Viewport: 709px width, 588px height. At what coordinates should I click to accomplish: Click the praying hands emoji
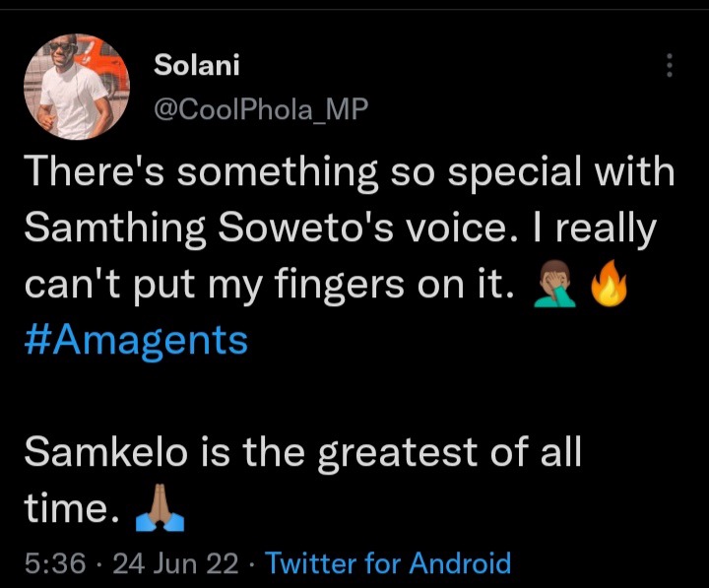[161, 507]
